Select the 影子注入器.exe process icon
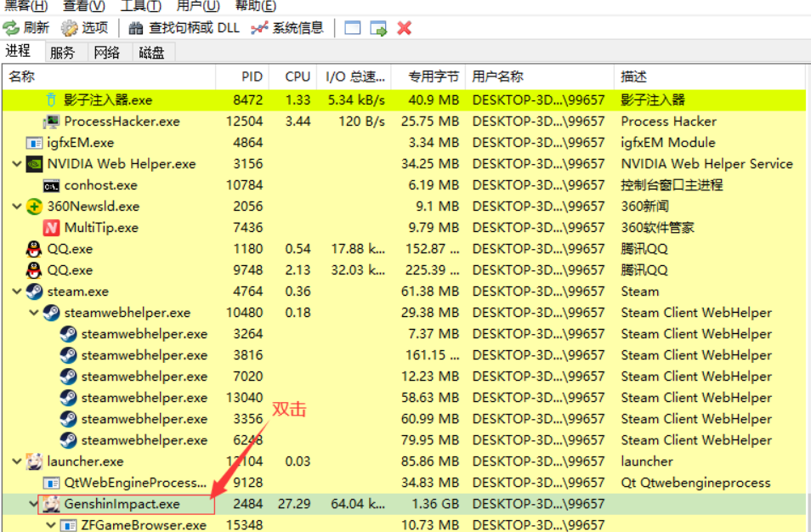 [51, 100]
